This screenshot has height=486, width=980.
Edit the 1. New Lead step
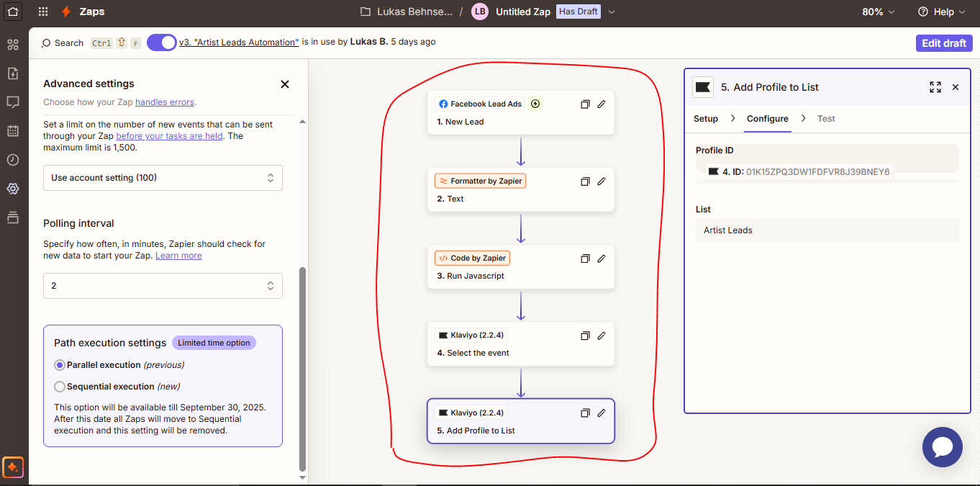[602, 104]
